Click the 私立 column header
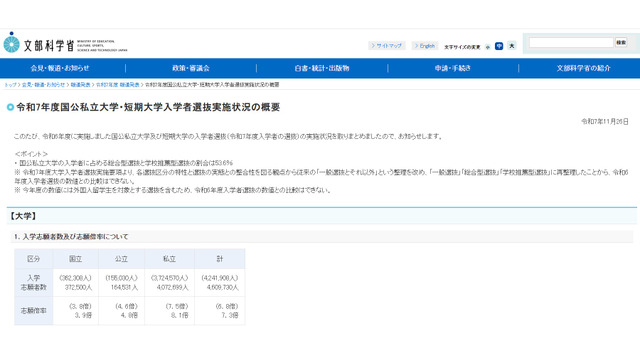Image resolution: width=640 pixels, height=360 pixels. tap(169, 259)
